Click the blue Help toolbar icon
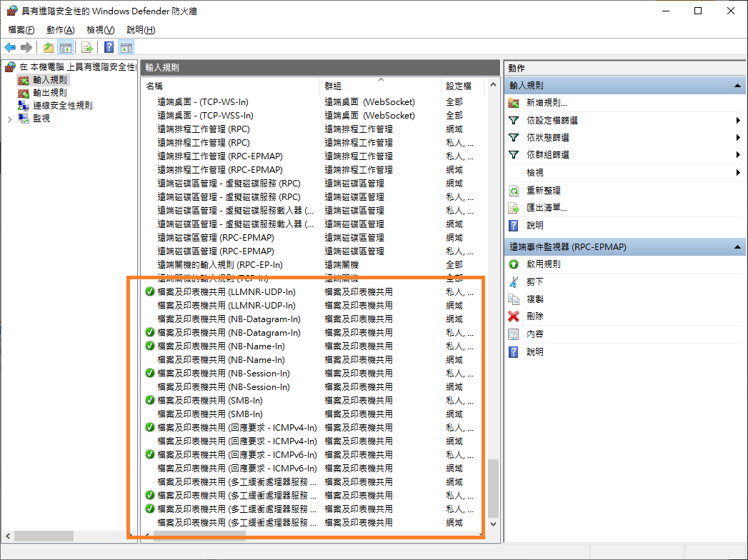Viewport: 748px width, 560px height. click(x=109, y=47)
